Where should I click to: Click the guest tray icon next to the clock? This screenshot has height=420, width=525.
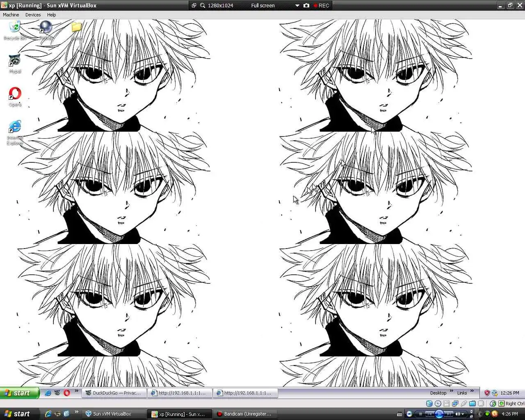(495, 393)
